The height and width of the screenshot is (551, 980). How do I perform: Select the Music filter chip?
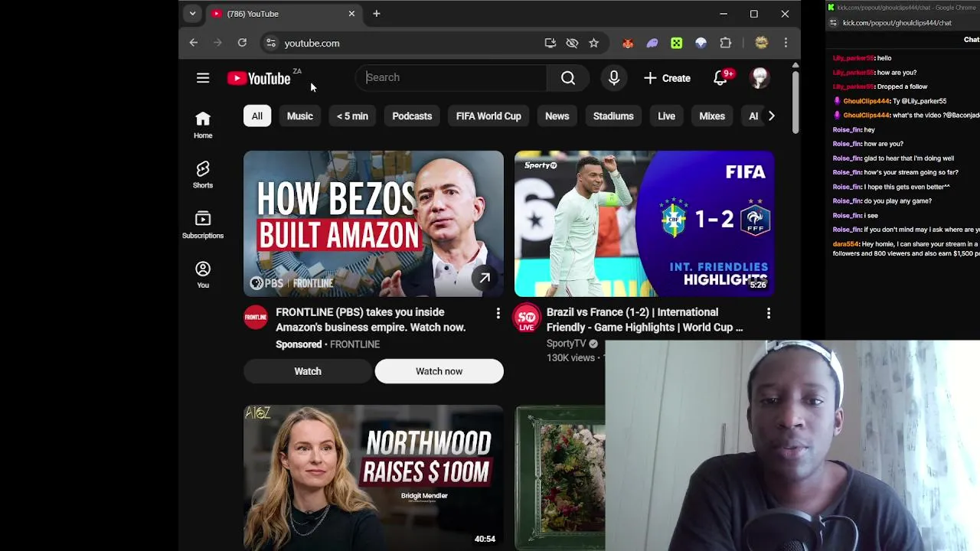pos(300,116)
